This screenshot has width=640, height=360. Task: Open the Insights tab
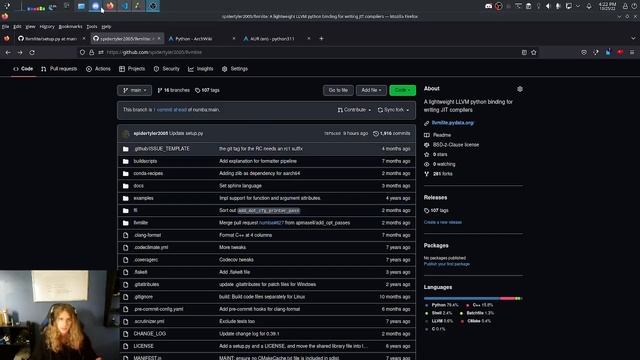click(200, 69)
